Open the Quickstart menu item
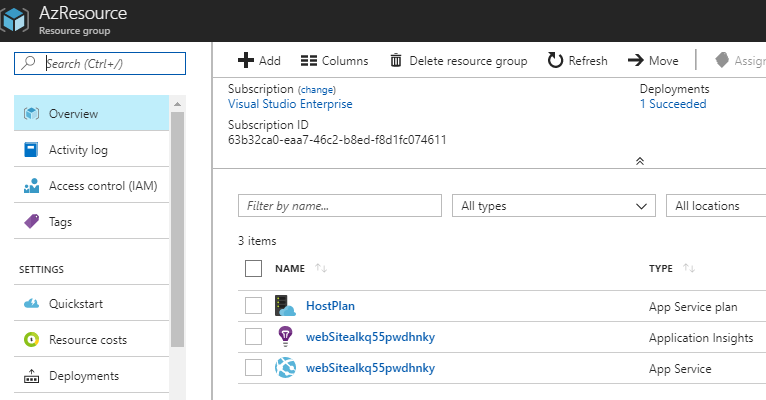766x400 pixels. coord(91,303)
